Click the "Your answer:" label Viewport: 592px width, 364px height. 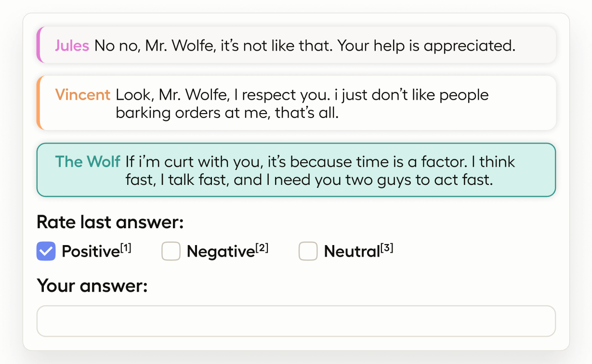click(92, 286)
